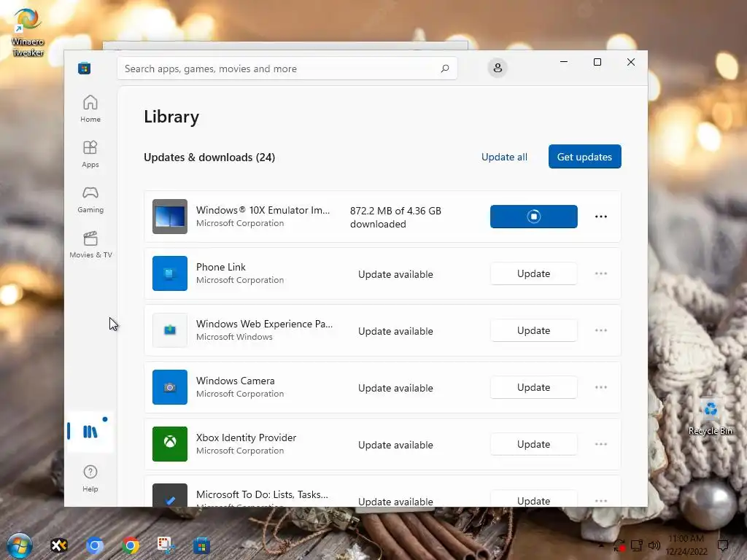This screenshot has height=560, width=747.
Task: Update Microsoft To Do
Action: click(x=533, y=500)
